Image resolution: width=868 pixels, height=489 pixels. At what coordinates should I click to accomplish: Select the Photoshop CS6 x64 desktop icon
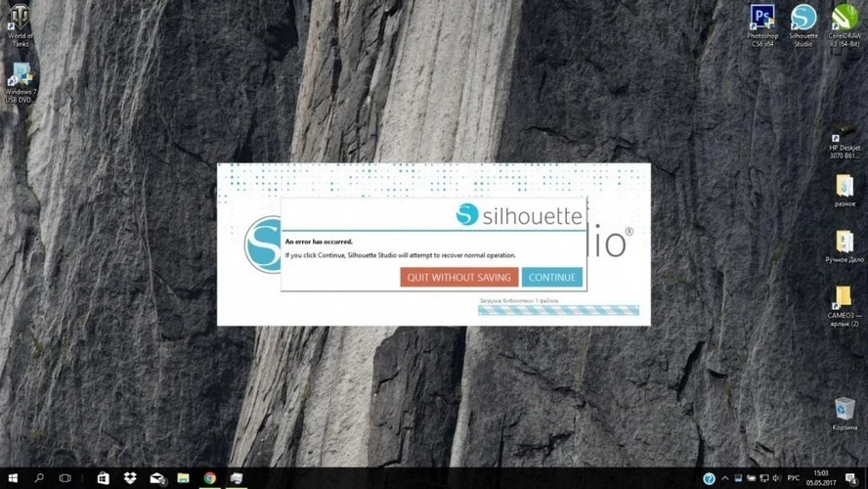click(x=762, y=20)
